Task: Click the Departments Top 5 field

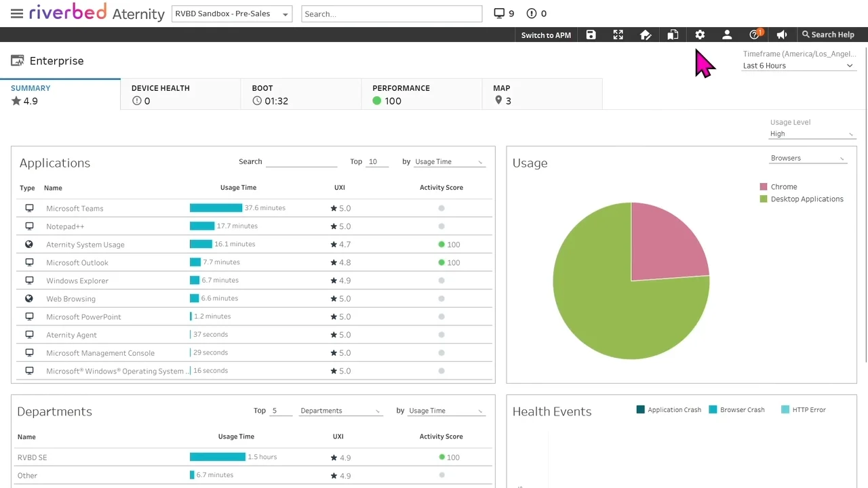Action: [281, 411]
